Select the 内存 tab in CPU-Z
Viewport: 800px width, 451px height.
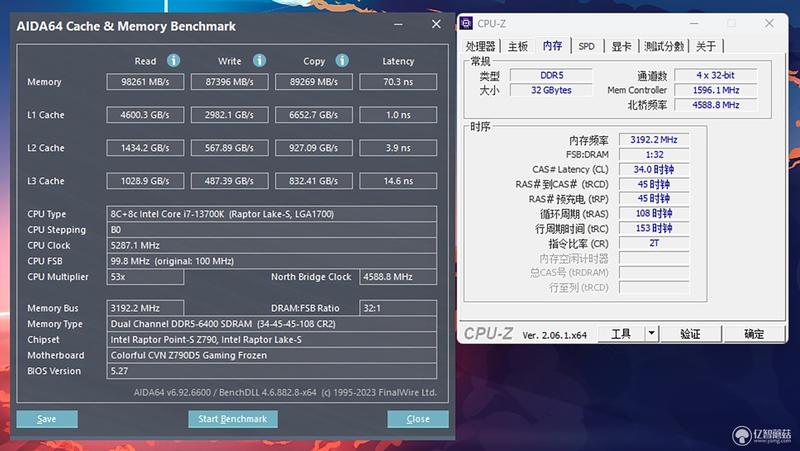click(553, 46)
